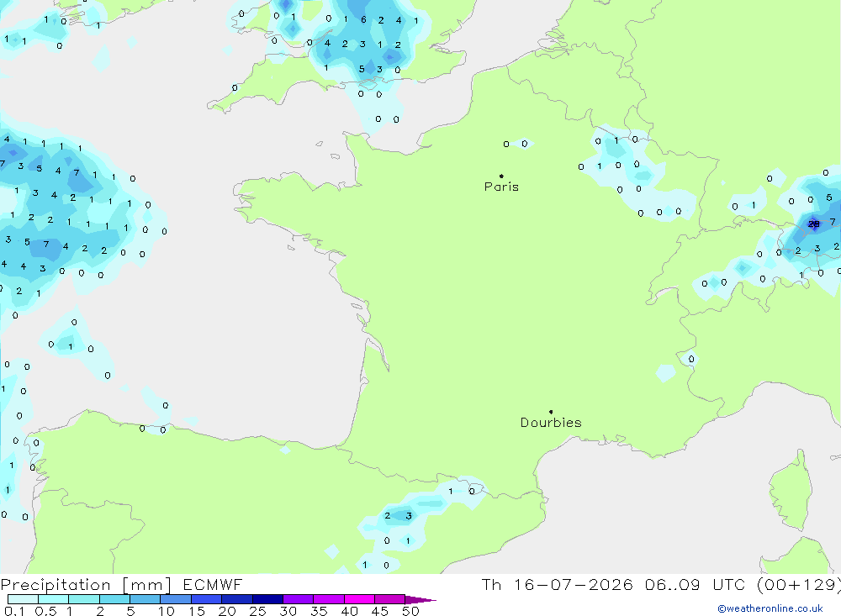Open the weatheronline.co.uk copyright link
Image resolution: width=841 pixels, height=616 pixels.
pos(770,608)
